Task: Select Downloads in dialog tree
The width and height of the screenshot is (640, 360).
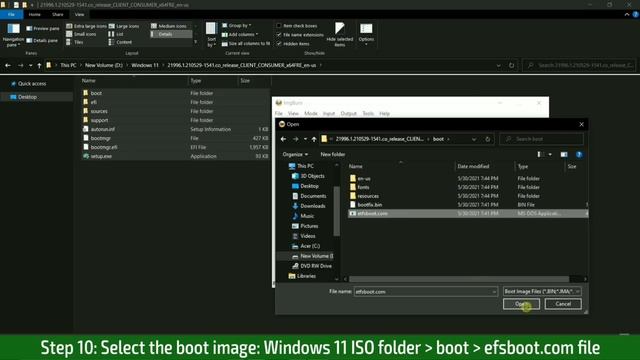Action: (313, 206)
